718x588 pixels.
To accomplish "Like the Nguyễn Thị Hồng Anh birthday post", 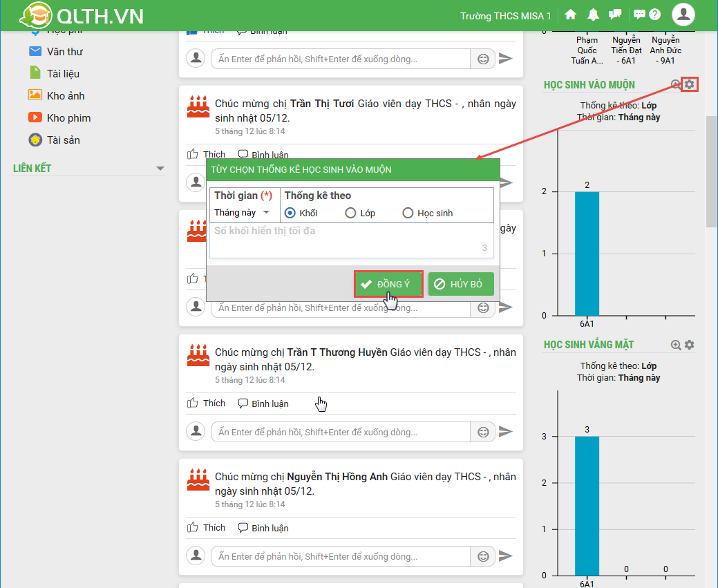I will [x=207, y=528].
